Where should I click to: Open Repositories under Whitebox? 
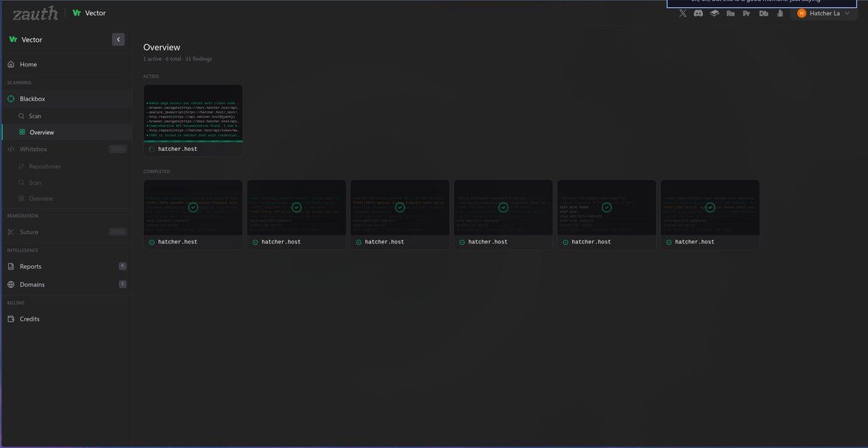tap(66, 166)
